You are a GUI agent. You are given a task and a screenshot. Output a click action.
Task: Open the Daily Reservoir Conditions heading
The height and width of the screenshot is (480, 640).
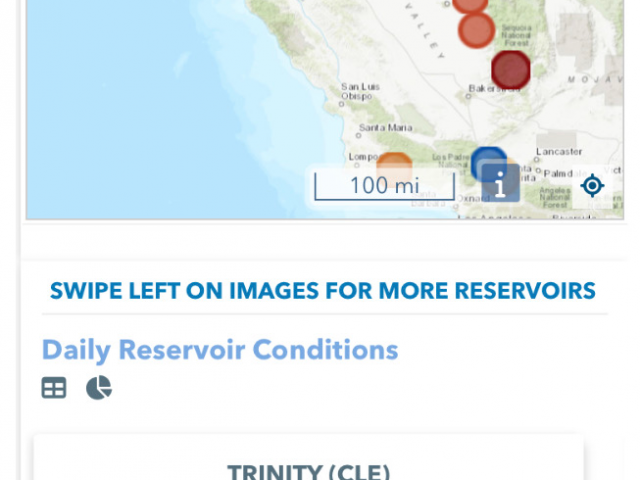220,350
